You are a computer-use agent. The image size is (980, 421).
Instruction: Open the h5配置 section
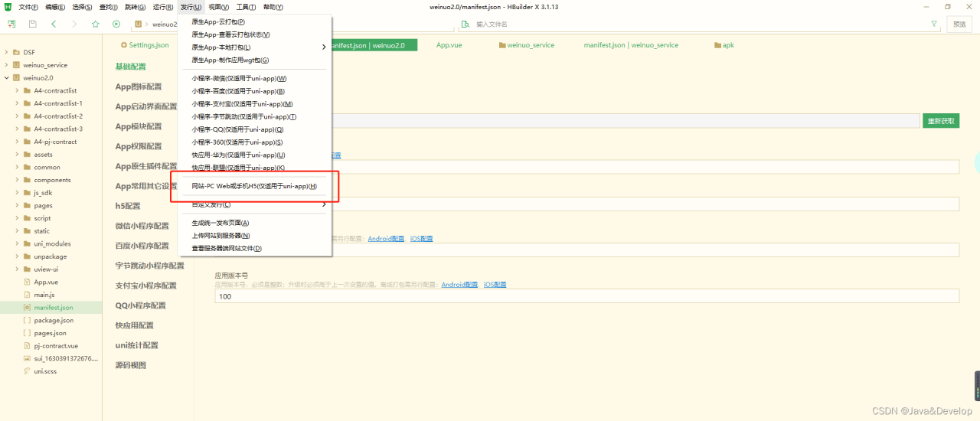(x=128, y=206)
